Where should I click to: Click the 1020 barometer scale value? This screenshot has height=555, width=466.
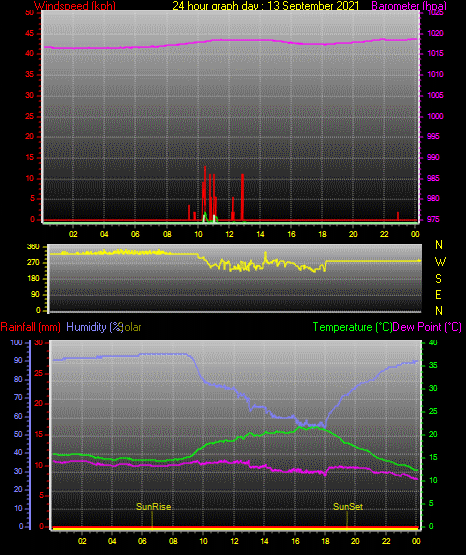point(436,33)
